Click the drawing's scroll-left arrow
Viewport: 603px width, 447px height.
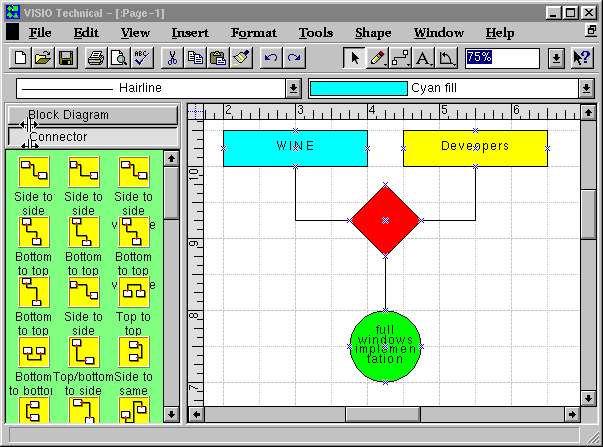click(197, 414)
